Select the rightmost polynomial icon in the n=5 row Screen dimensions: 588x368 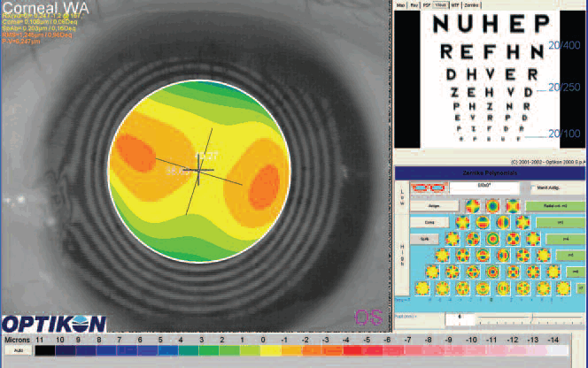(543, 255)
